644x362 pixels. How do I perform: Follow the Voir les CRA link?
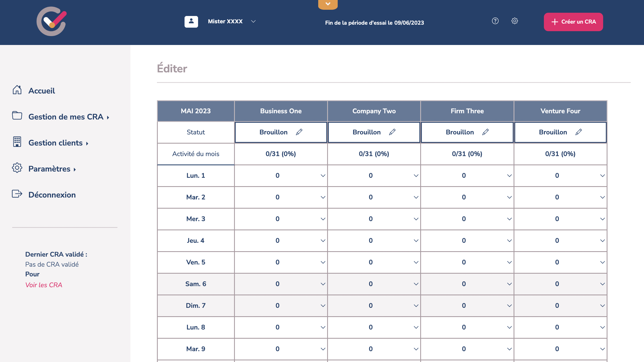[44, 285]
